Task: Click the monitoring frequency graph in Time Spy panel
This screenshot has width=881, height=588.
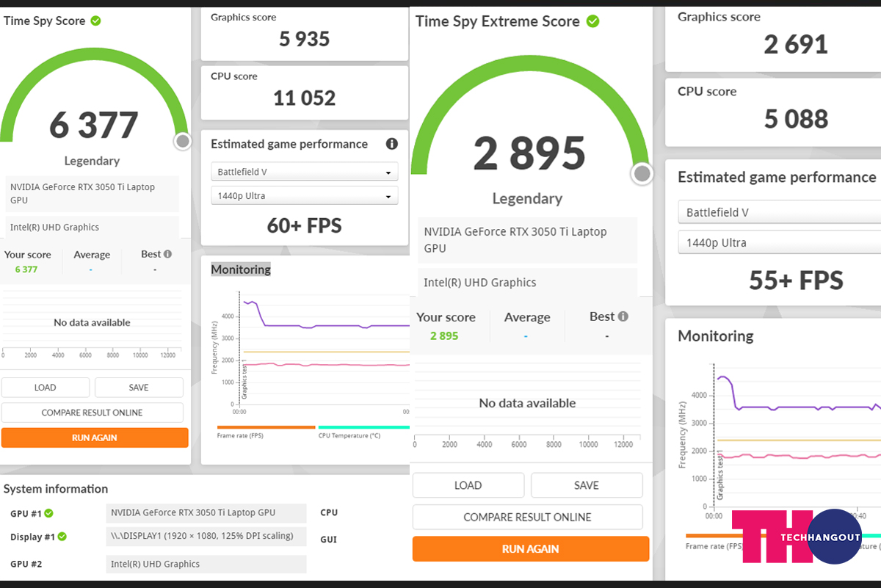Action: point(325,349)
